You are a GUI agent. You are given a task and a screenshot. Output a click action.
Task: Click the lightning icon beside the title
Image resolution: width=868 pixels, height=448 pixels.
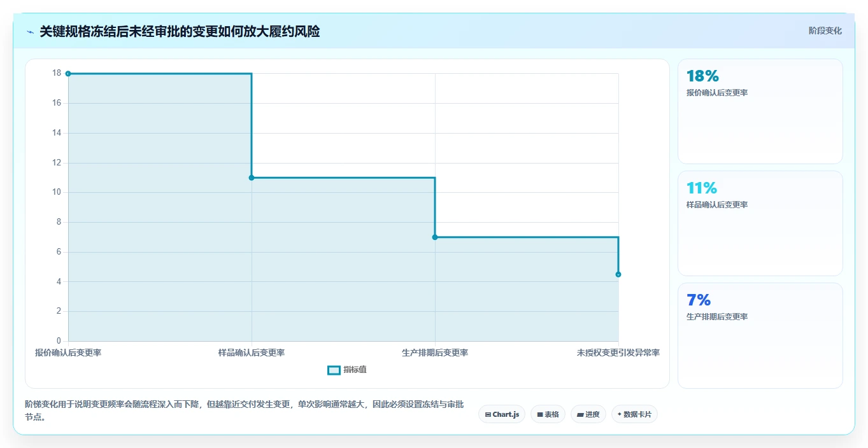click(30, 32)
